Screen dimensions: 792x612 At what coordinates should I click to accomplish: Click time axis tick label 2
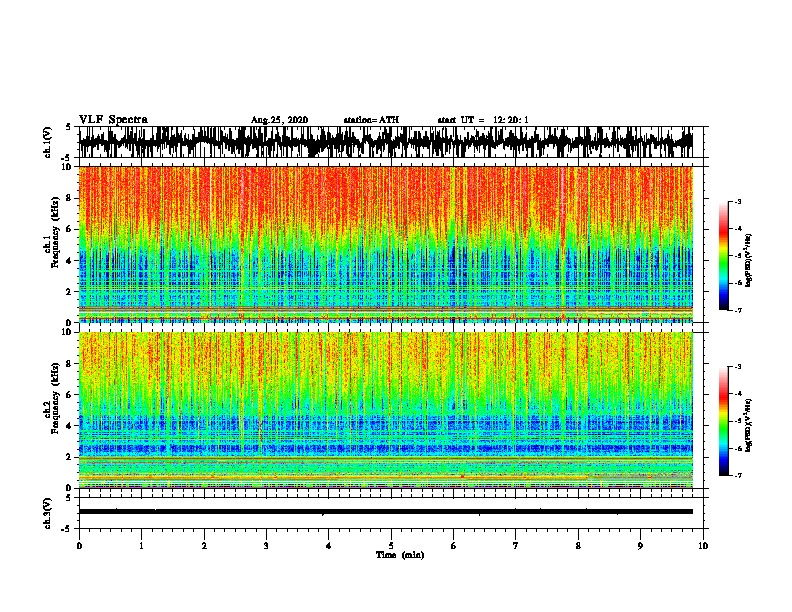pyautogui.click(x=204, y=546)
